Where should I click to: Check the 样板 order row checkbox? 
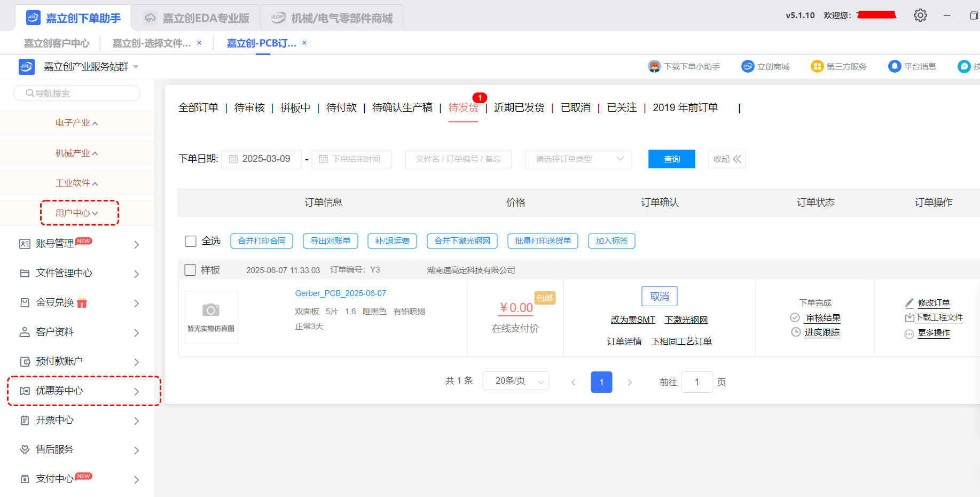[190, 270]
